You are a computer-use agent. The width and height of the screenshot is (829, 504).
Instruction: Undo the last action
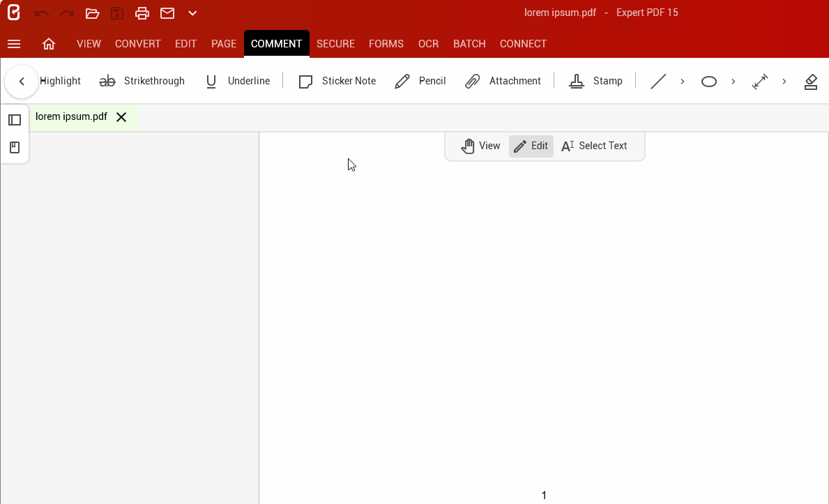tap(42, 13)
